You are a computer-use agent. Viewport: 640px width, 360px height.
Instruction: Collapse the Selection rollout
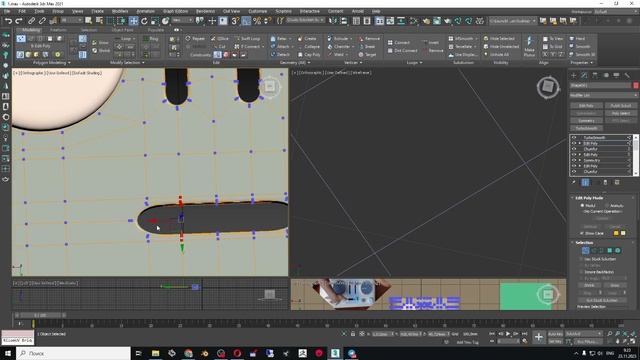[x=572, y=243]
